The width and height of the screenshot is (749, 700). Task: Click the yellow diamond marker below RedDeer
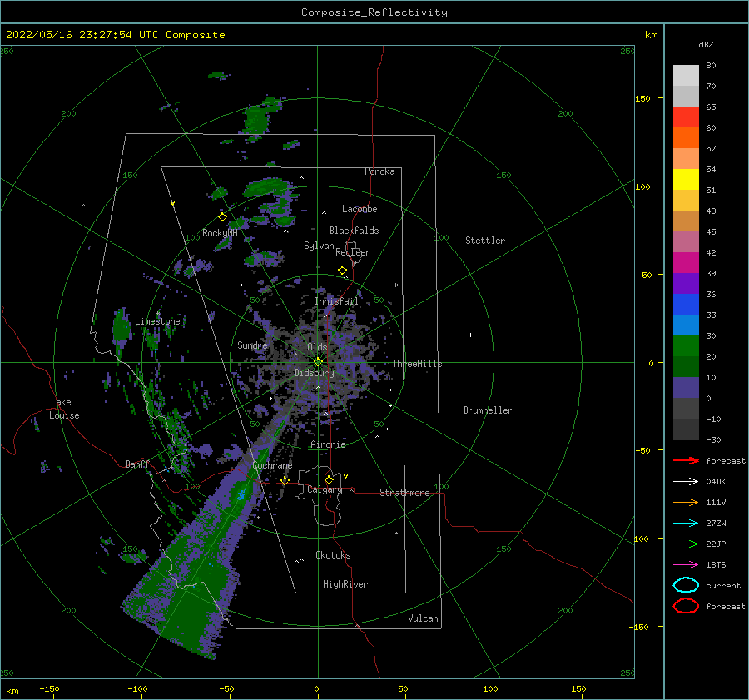click(343, 271)
